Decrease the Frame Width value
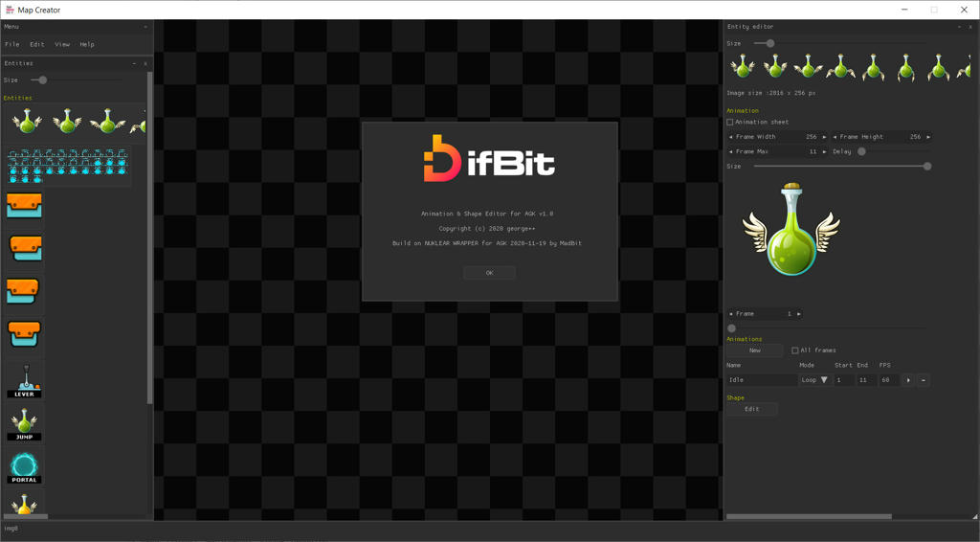Image resolution: width=980 pixels, height=542 pixels. coord(730,137)
